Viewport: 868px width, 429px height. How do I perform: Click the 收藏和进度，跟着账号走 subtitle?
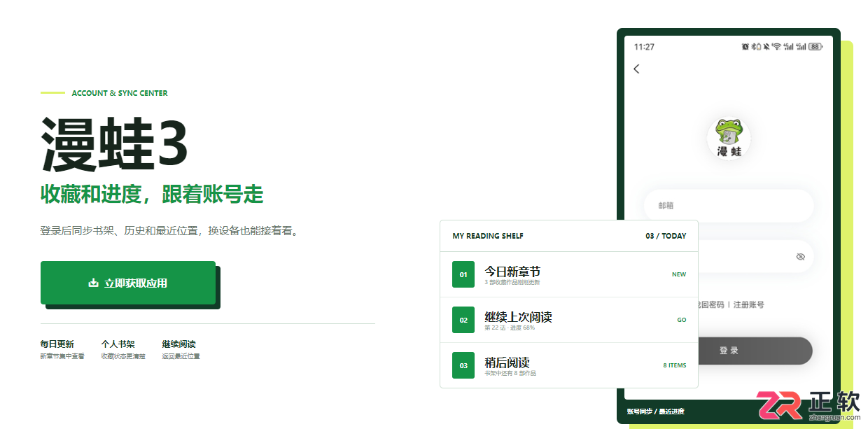(152, 195)
